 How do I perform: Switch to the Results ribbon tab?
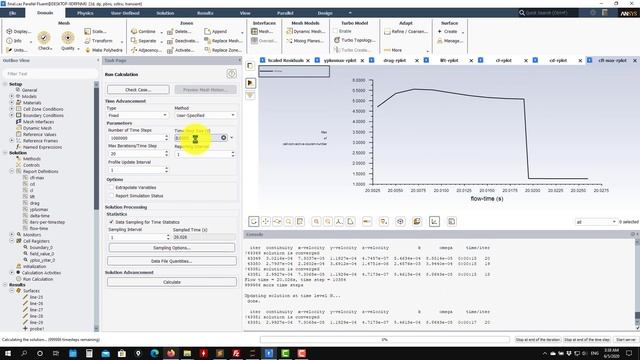coord(205,13)
